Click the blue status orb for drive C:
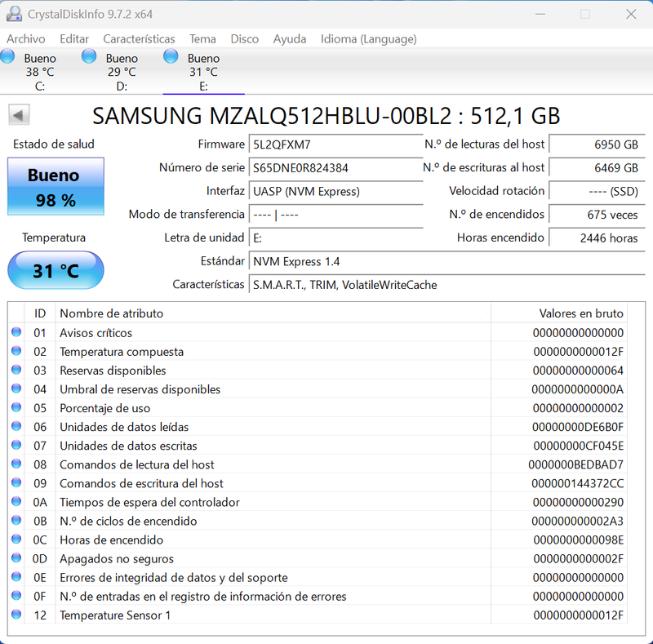The width and height of the screenshot is (653, 644). tap(7, 56)
